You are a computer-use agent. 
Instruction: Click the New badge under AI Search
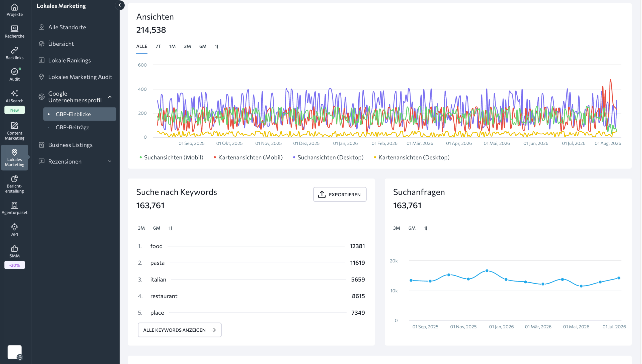click(15, 110)
